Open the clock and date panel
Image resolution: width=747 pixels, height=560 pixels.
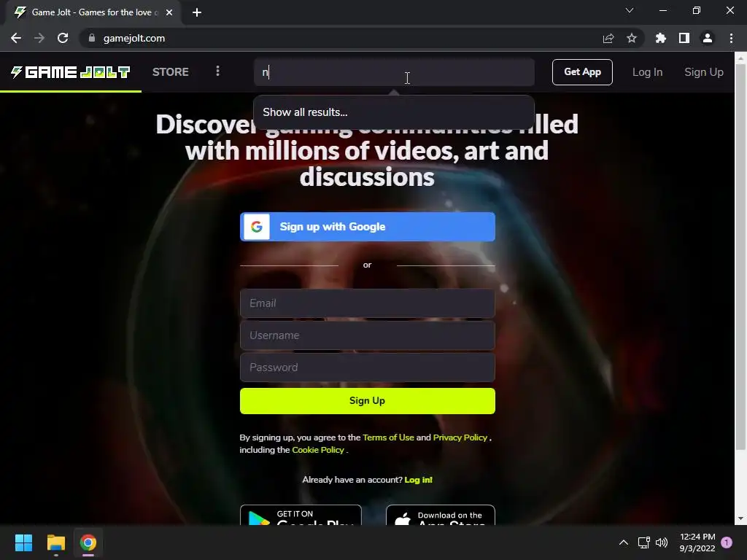coord(697,542)
